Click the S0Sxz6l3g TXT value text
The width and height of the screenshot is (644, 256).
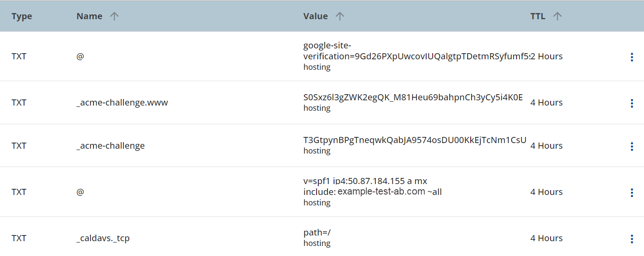(x=413, y=97)
